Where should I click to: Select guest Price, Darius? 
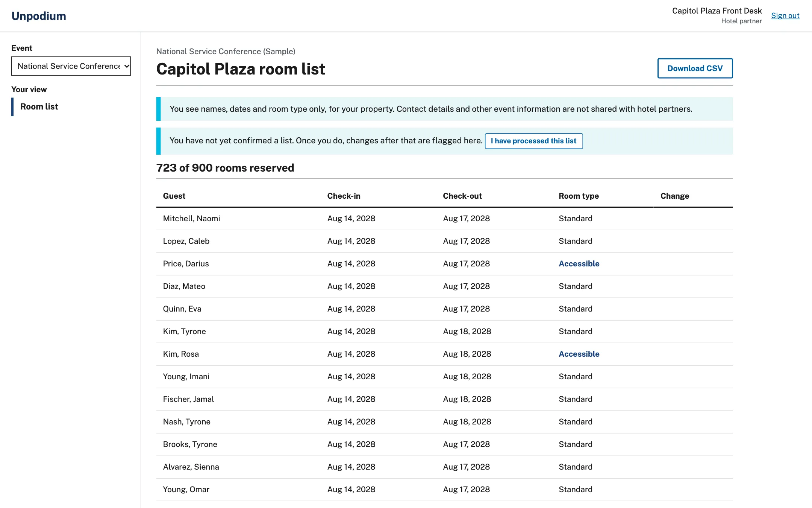pos(186,264)
